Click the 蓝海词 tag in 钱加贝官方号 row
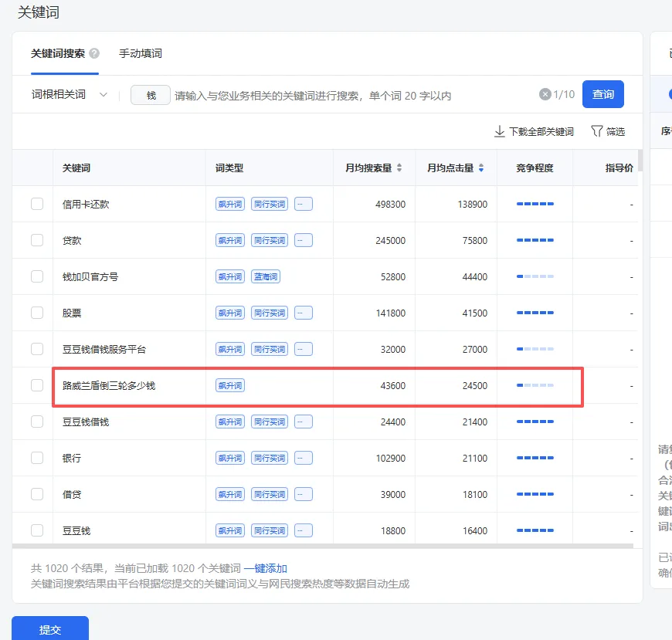672x640 pixels. [265, 276]
